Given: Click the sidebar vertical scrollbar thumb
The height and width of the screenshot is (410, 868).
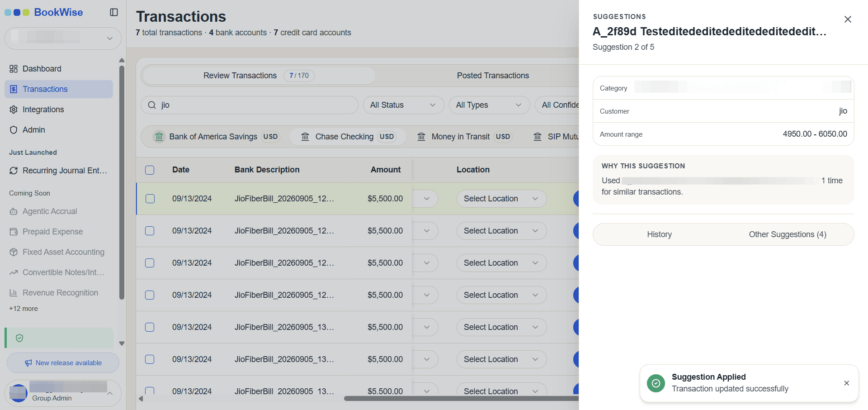Looking at the screenshot, I should [122, 183].
